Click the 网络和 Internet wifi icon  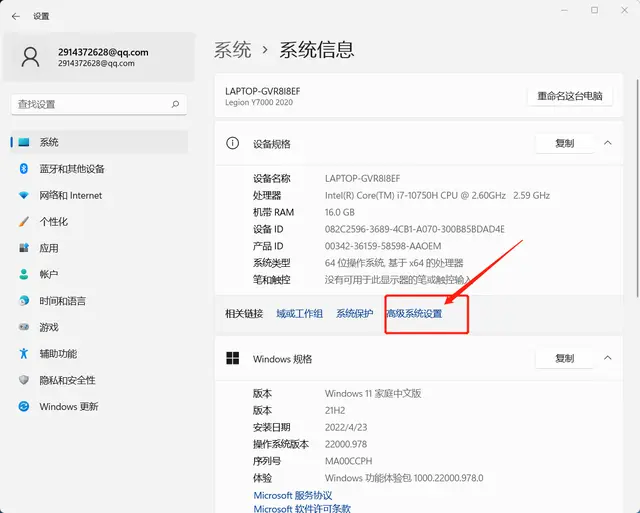tap(24, 195)
